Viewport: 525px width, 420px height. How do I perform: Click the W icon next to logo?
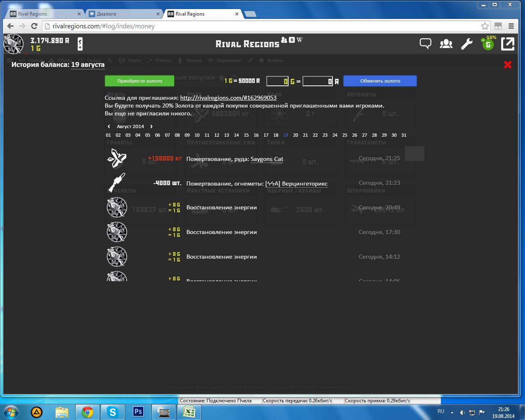(300, 40)
